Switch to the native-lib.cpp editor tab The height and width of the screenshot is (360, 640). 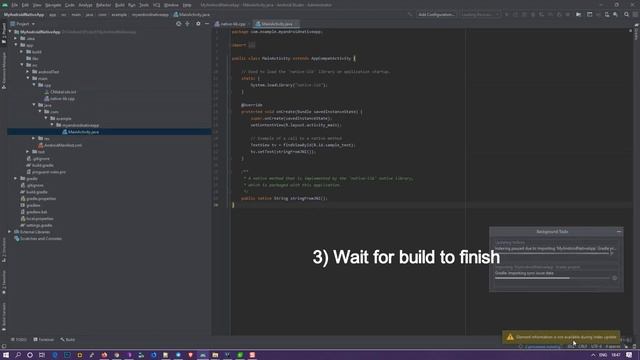click(x=230, y=24)
